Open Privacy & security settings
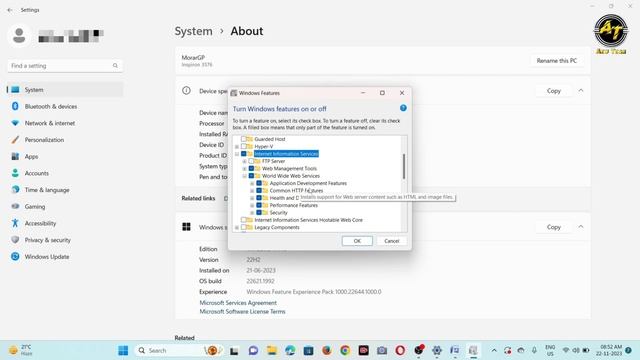Image resolution: width=640 pixels, height=360 pixels. [x=48, y=240]
